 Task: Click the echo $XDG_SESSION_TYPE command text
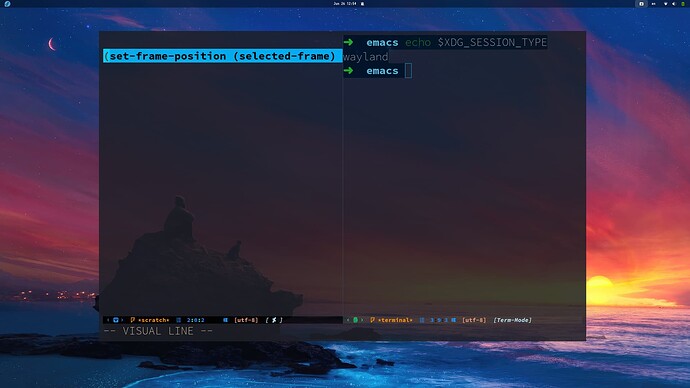click(x=476, y=42)
